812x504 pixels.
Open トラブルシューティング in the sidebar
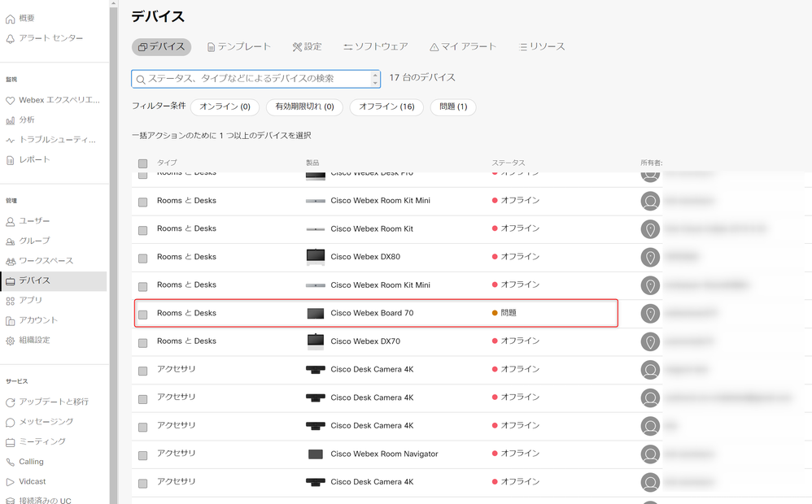[50, 140]
